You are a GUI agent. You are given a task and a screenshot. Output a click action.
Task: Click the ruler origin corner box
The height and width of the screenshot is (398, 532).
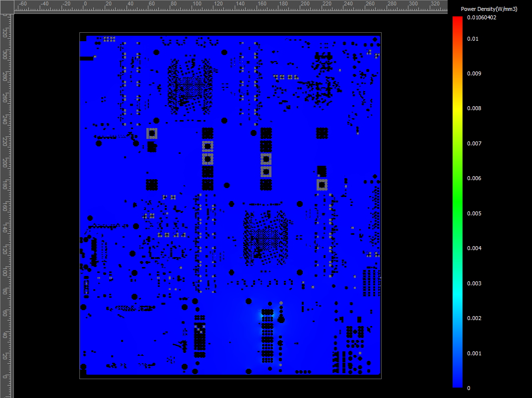pos(7,7)
